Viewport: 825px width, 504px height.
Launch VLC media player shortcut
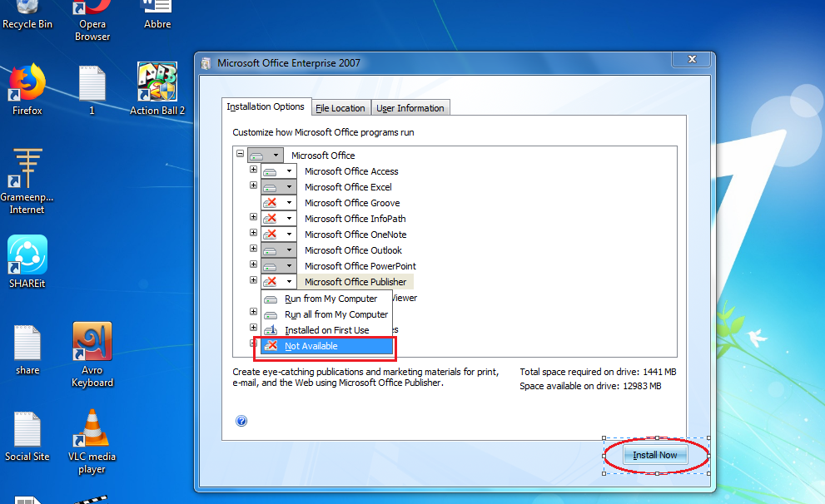click(x=92, y=442)
